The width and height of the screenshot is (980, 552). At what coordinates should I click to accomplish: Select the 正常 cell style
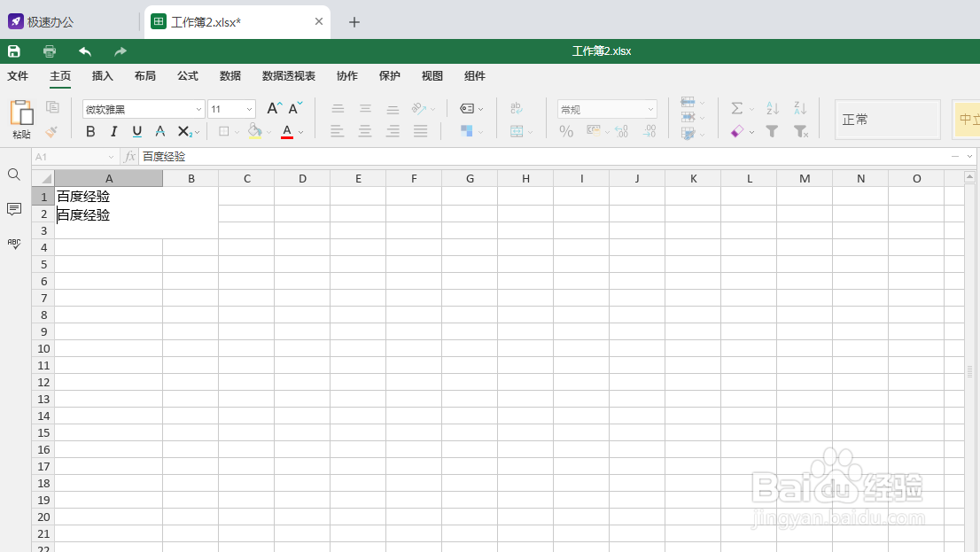(888, 120)
